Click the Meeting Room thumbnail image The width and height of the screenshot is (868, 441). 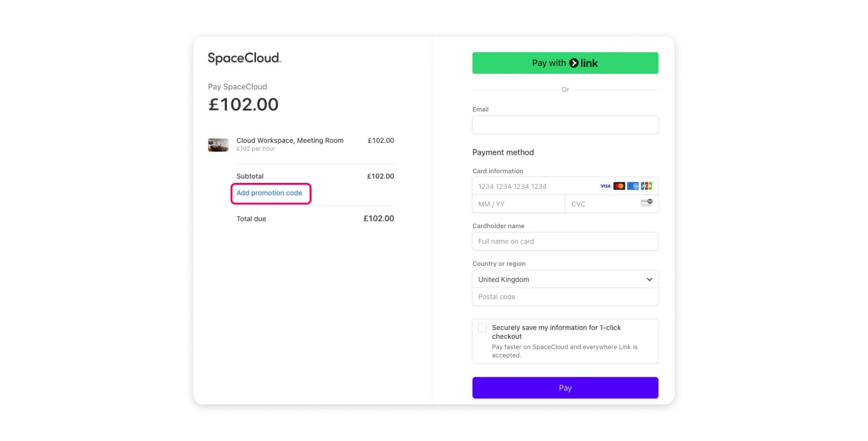pos(218,145)
